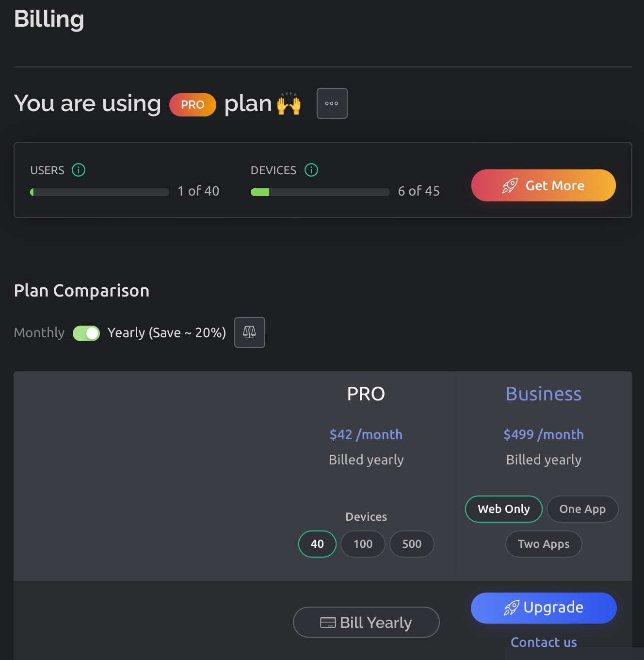Click the rocket icon on Upgrade button
The width and height of the screenshot is (644, 660).
tap(512, 608)
